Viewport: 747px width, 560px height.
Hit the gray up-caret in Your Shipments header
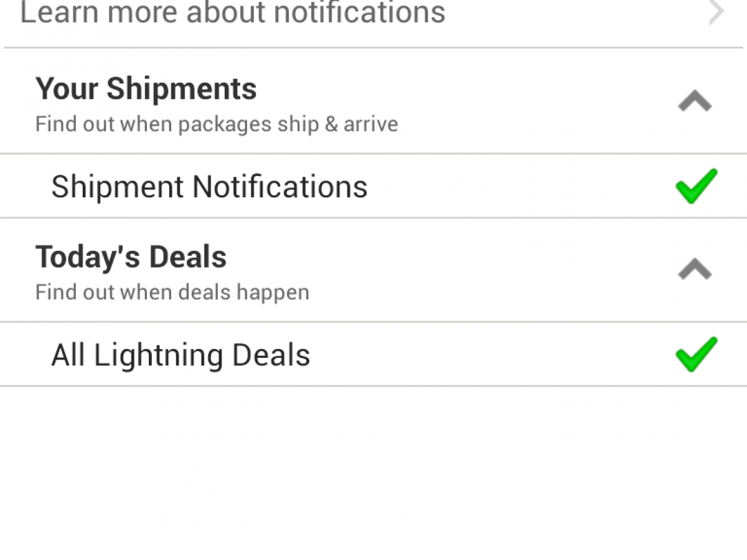tap(695, 101)
